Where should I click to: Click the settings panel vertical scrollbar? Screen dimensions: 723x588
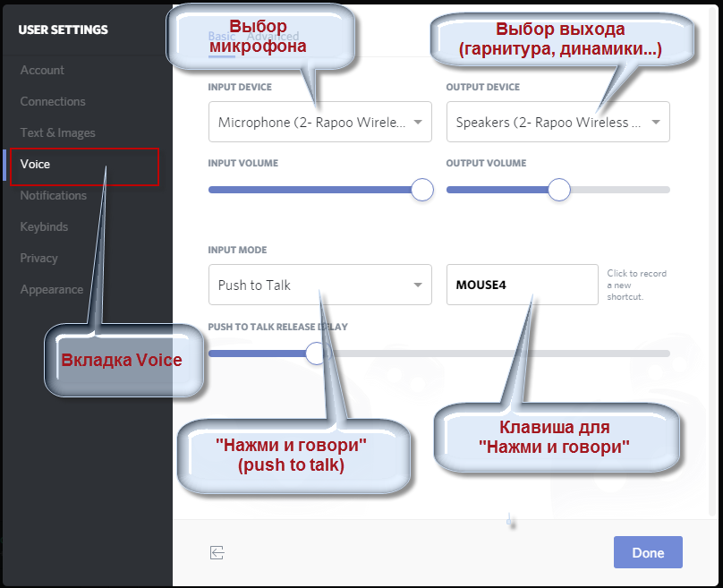point(712,260)
